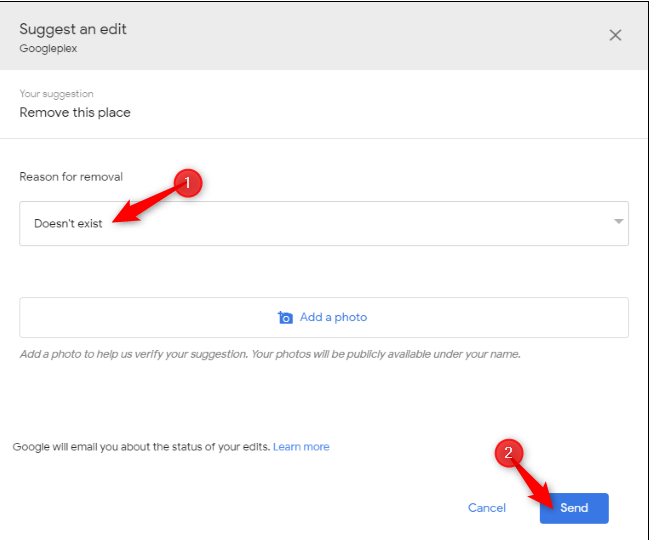Viewport: 651px width, 540px height.
Task: Cancel the edit suggestion
Action: (x=487, y=508)
